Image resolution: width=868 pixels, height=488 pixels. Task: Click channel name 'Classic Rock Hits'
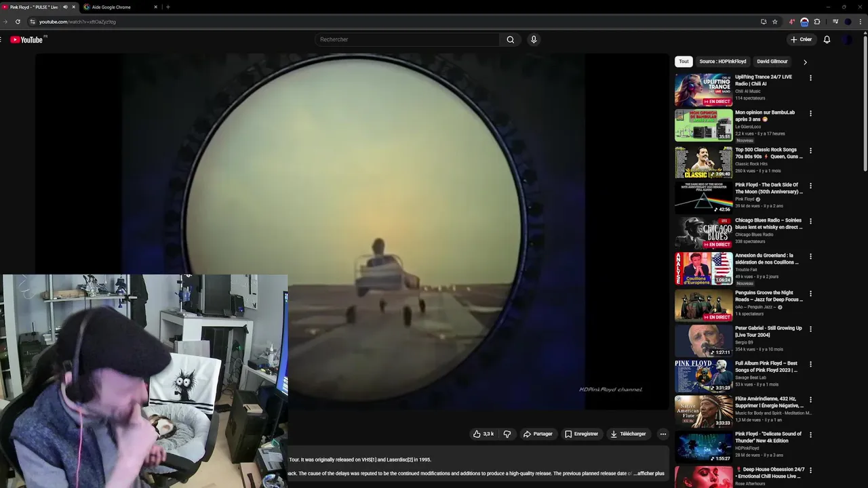751,164
